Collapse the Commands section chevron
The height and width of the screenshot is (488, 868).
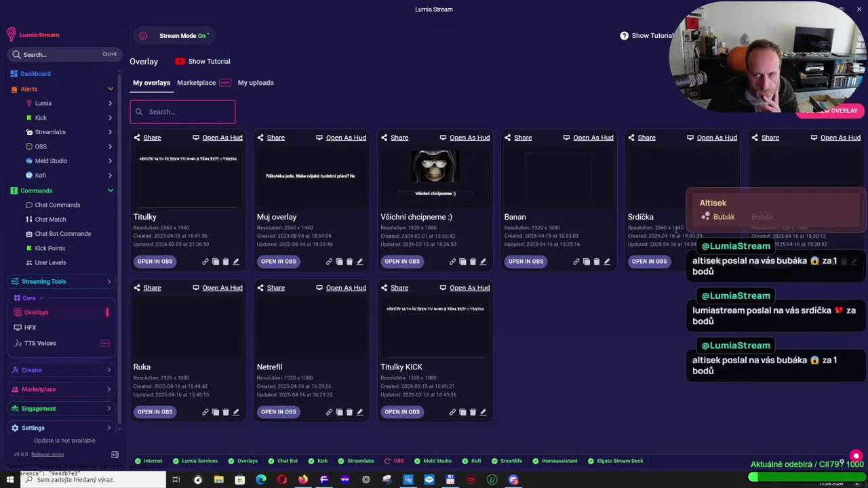[111, 190]
